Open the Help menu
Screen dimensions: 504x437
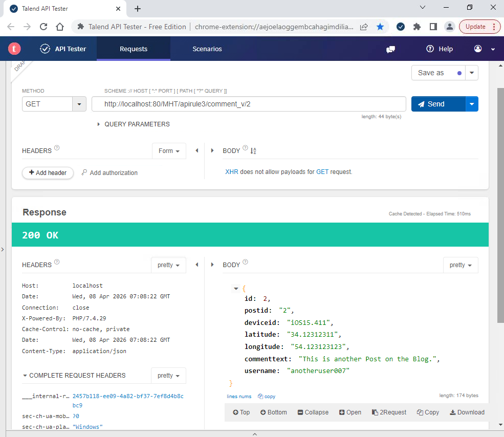[440, 49]
